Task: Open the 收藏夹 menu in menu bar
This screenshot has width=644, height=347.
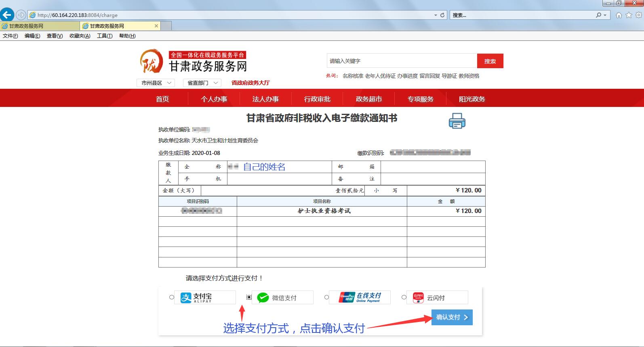Action: [x=80, y=36]
